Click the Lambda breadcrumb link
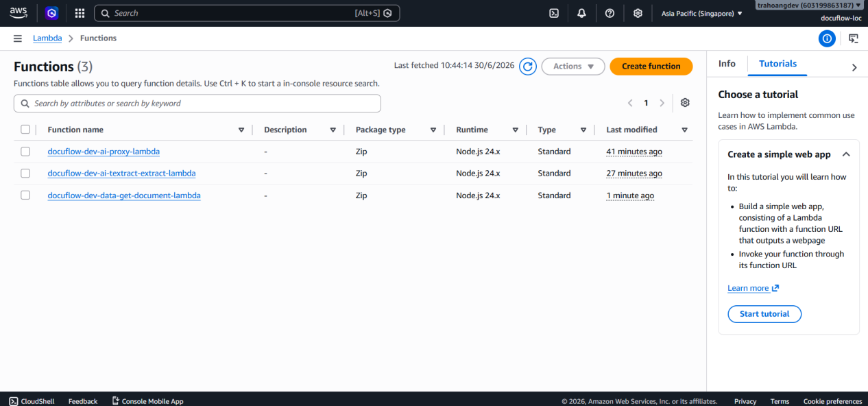This screenshot has width=868, height=406. click(47, 38)
